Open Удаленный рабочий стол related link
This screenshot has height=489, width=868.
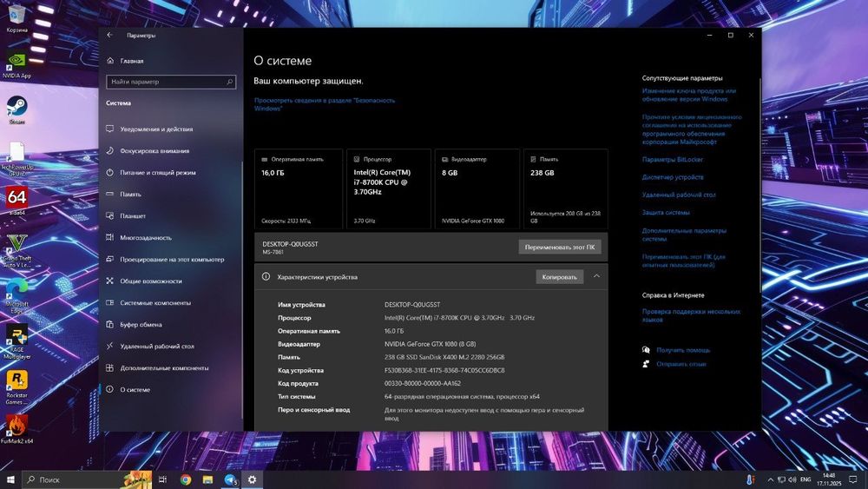pos(679,195)
